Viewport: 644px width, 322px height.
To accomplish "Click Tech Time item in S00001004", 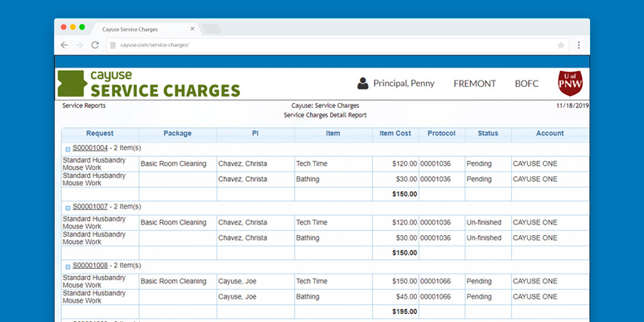I will (312, 164).
